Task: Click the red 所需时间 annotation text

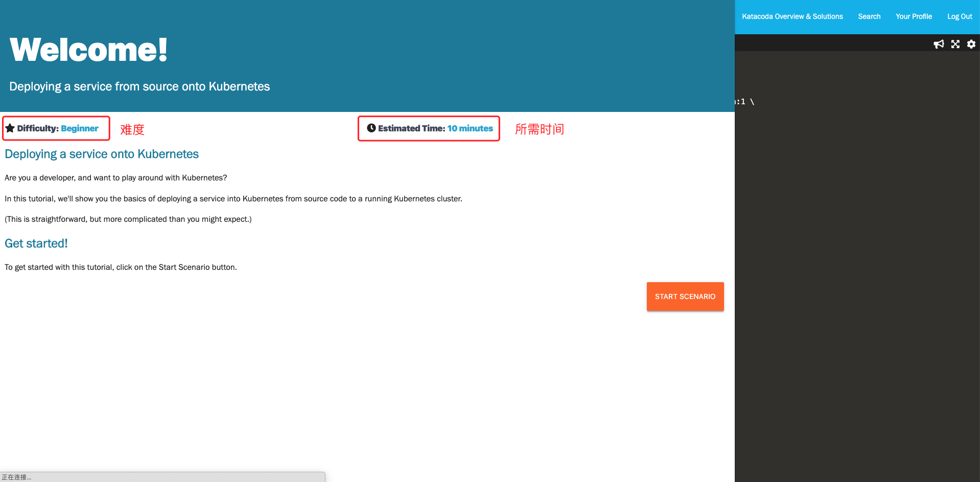Action: coord(539,129)
